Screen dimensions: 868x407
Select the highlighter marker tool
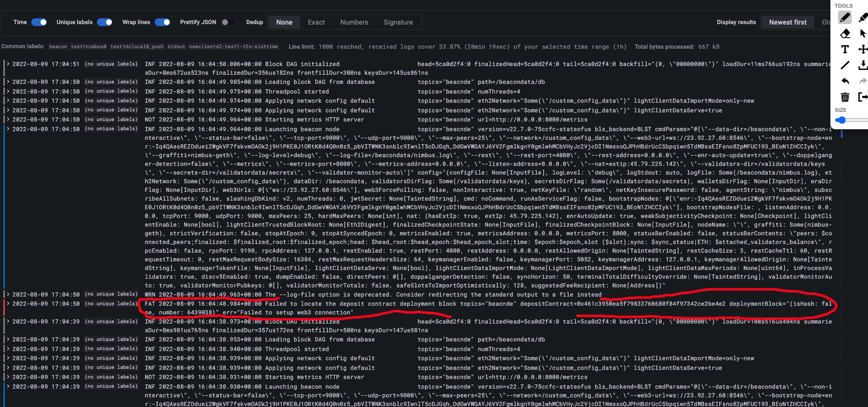coord(863,18)
